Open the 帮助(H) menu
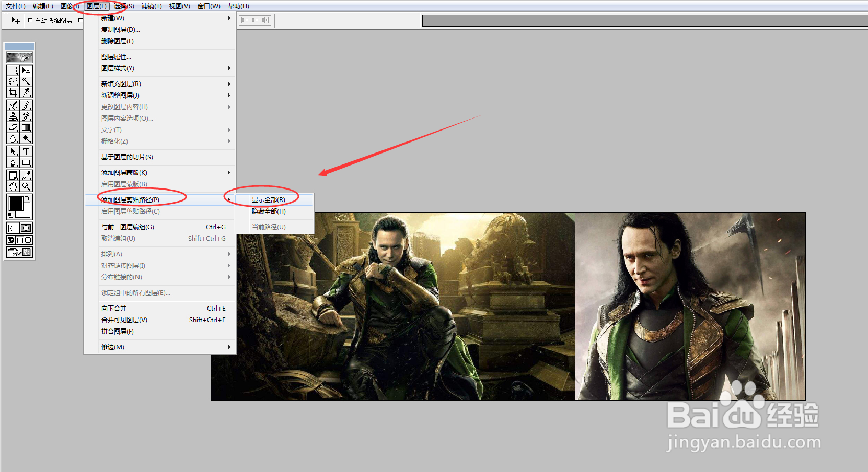 tap(238, 6)
